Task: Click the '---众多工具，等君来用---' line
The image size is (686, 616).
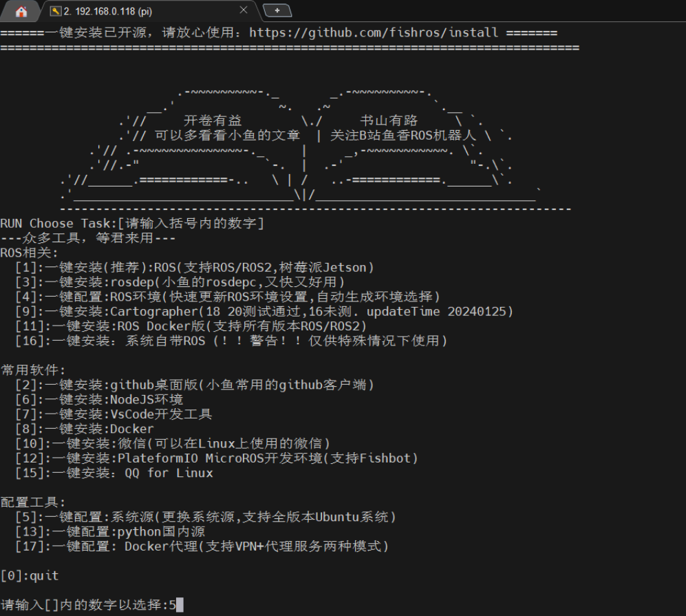Action: tap(88, 238)
